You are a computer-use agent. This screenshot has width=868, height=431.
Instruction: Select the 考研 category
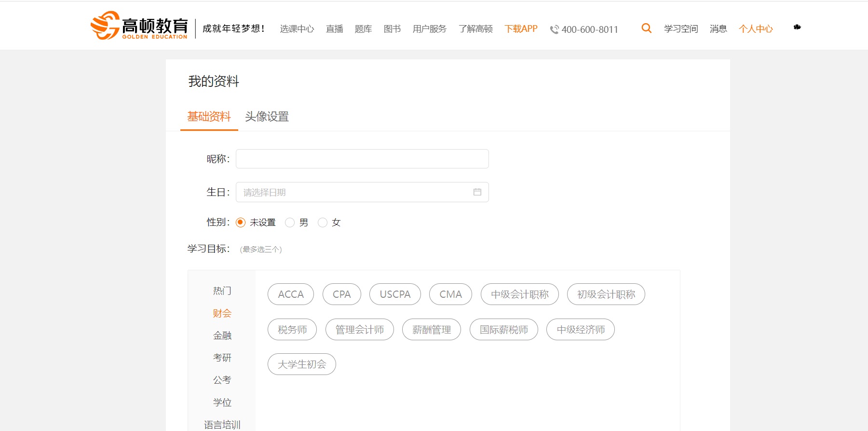(x=222, y=358)
